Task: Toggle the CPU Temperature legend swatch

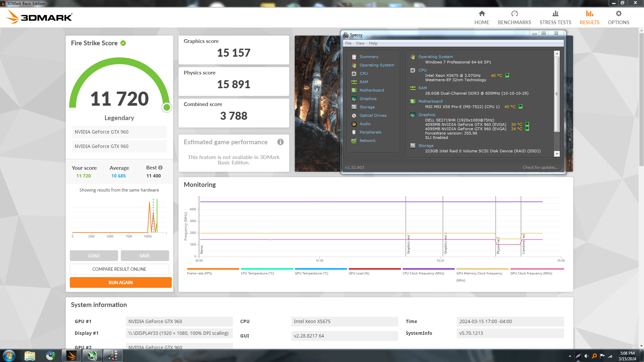Action: click(x=267, y=269)
